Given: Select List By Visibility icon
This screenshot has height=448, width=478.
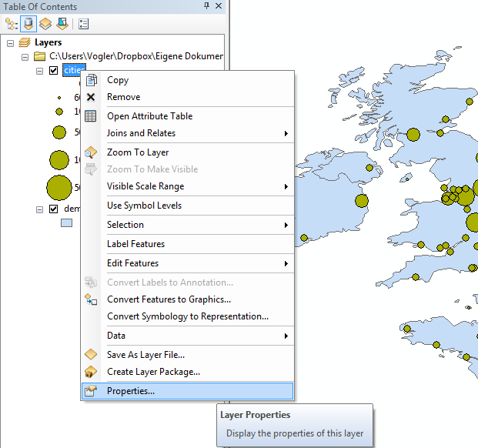Looking at the screenshot, I should tap(45, 24).
